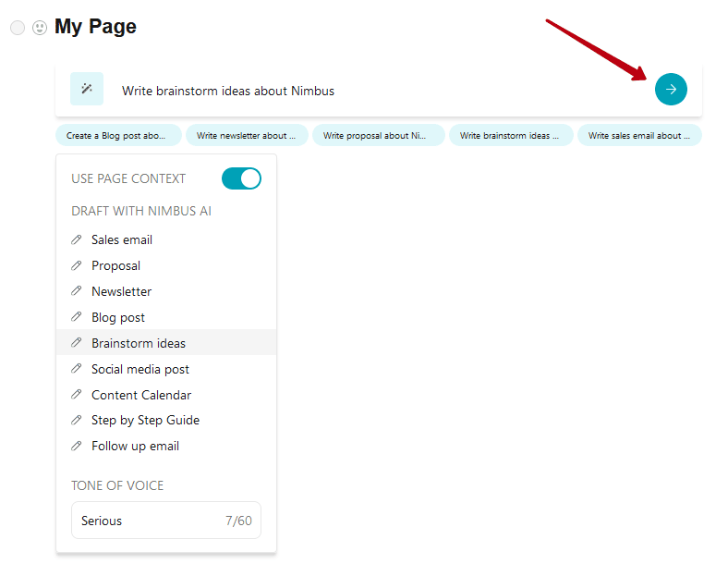Click the AI prompt text field
The image size is (728, 564).
click(x=379, y=91)
